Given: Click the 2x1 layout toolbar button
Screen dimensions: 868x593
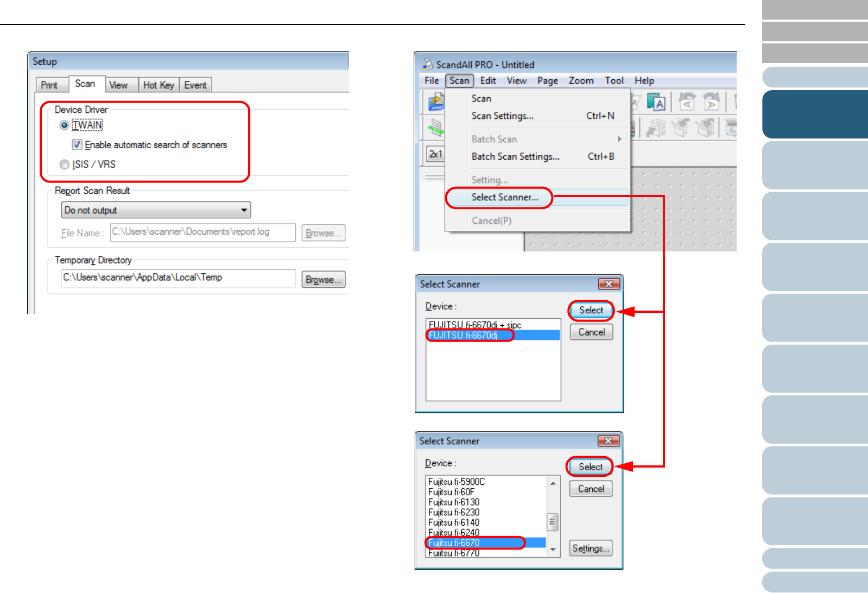Looking at the screenshot, I should pos(435,154).
